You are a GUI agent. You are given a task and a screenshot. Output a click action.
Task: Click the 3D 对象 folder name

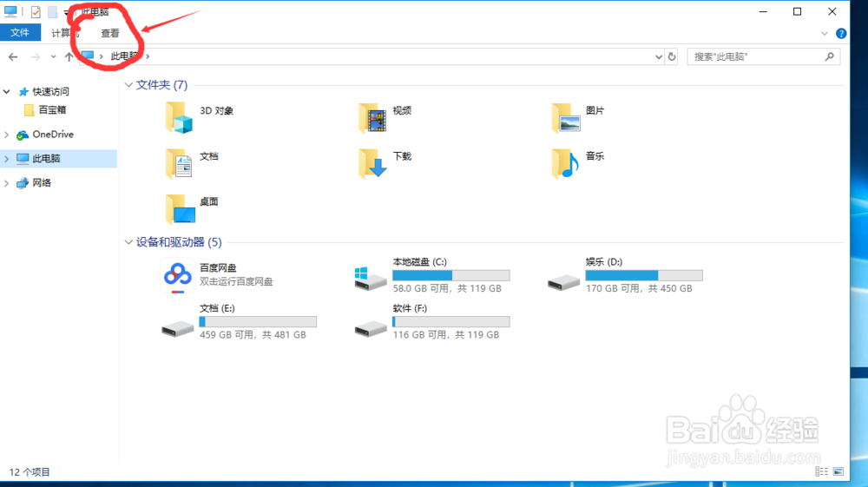coord(216,111)
